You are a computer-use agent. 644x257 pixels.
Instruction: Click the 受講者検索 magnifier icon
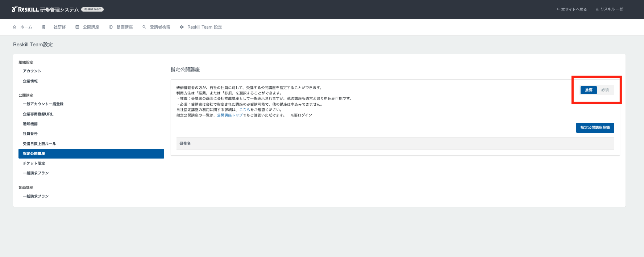tap(144, 27)
